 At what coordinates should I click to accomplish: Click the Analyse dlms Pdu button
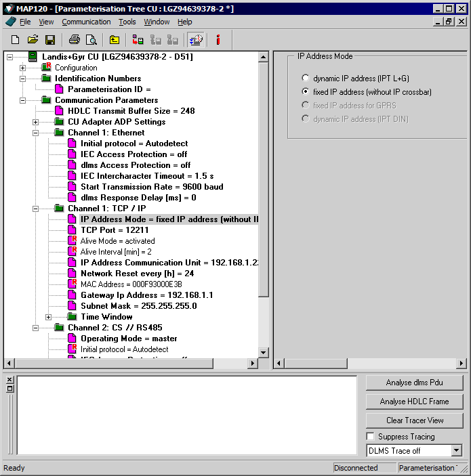(x=415, y=383)
